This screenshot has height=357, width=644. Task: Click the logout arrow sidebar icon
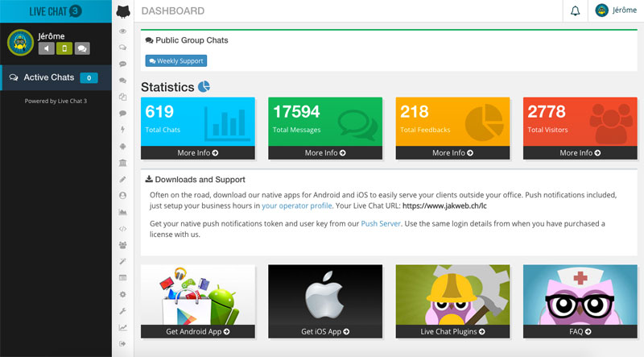tap(123, 344)
